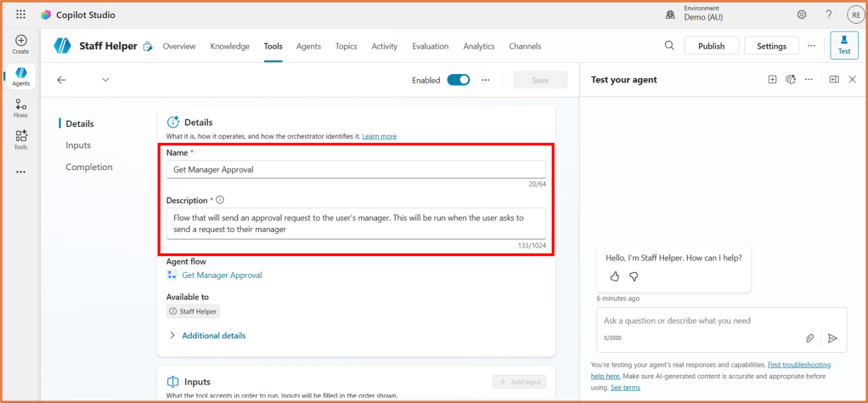Click into the Description text area
868x403 pixels.
click(x=356, y=224)
